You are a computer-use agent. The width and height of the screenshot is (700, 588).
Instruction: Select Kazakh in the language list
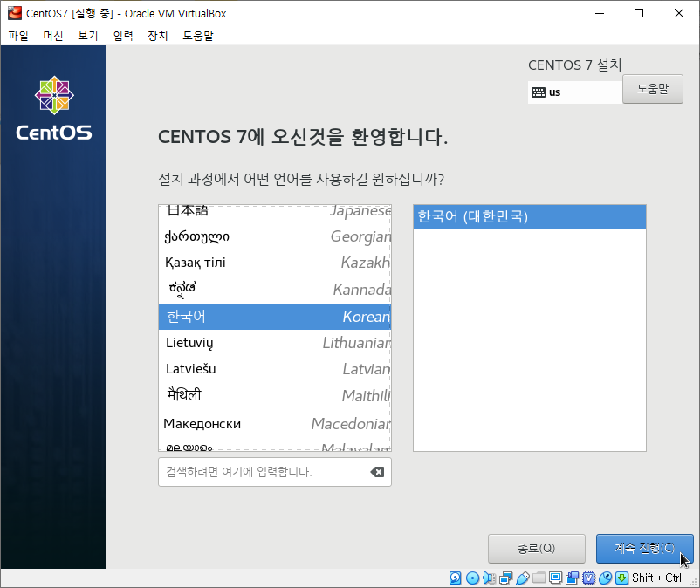[x=275, y=263]
